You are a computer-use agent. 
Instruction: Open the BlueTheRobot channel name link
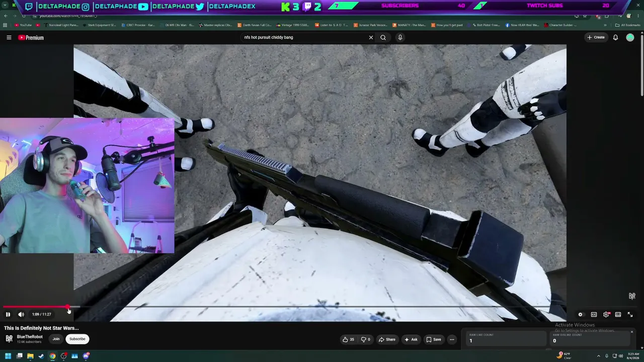pos(30,337)
